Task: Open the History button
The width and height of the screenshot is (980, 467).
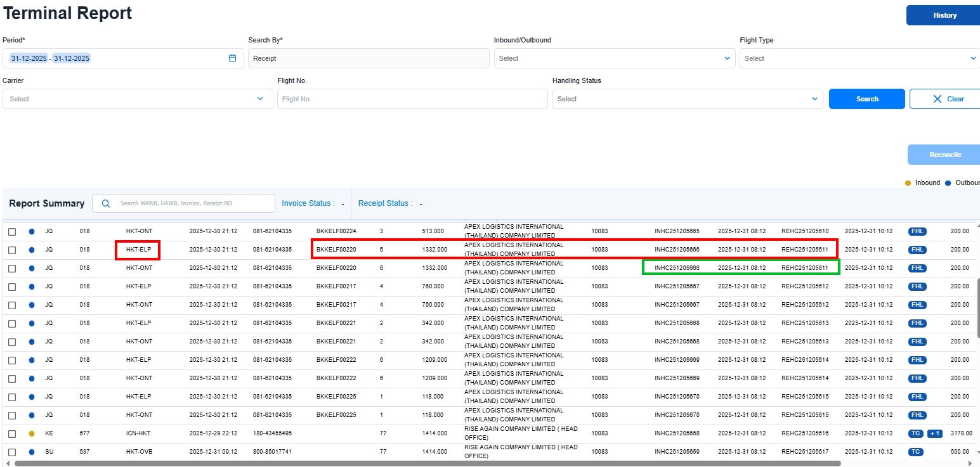Action: (944, 15)
